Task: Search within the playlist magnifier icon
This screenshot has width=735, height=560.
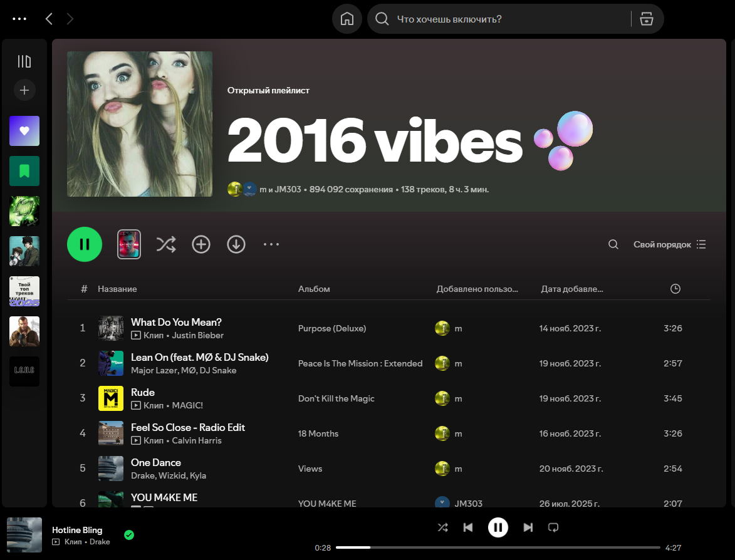Action: 613,244
